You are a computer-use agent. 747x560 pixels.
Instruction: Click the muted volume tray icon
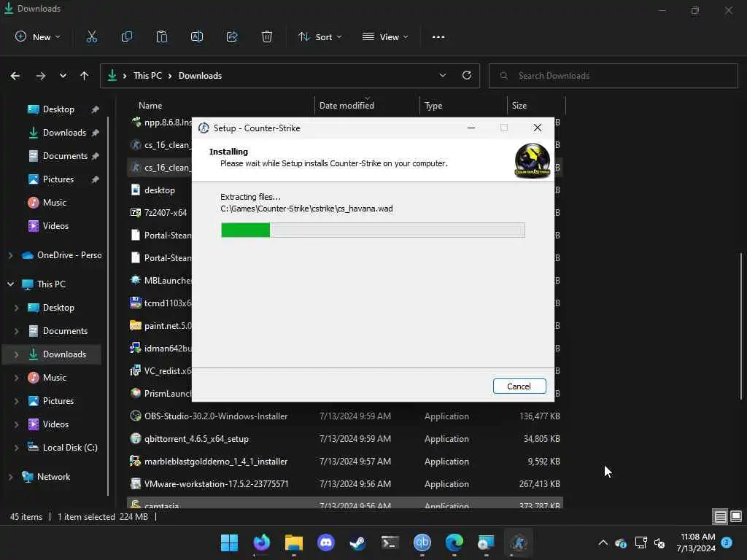659,542
